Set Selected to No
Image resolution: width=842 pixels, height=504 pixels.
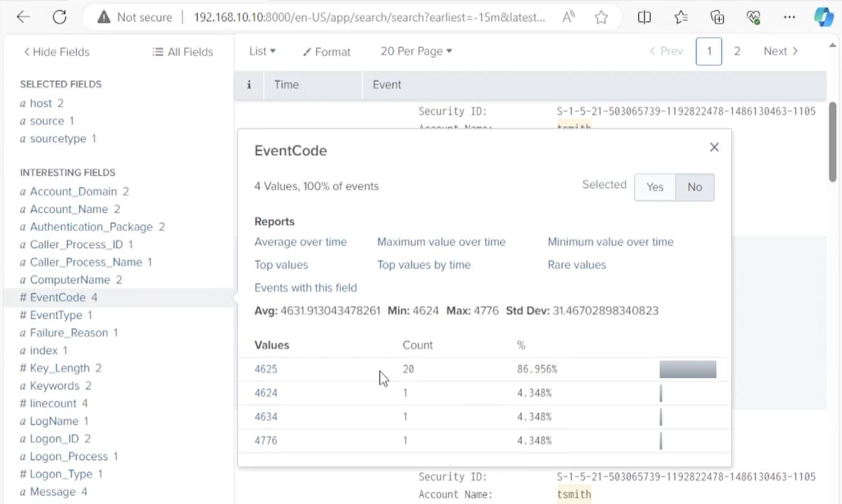(x=694, y=187)
